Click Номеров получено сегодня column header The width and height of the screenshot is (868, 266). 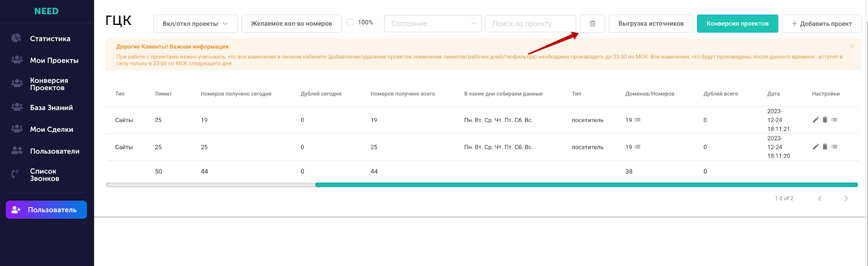click(236, 94)
